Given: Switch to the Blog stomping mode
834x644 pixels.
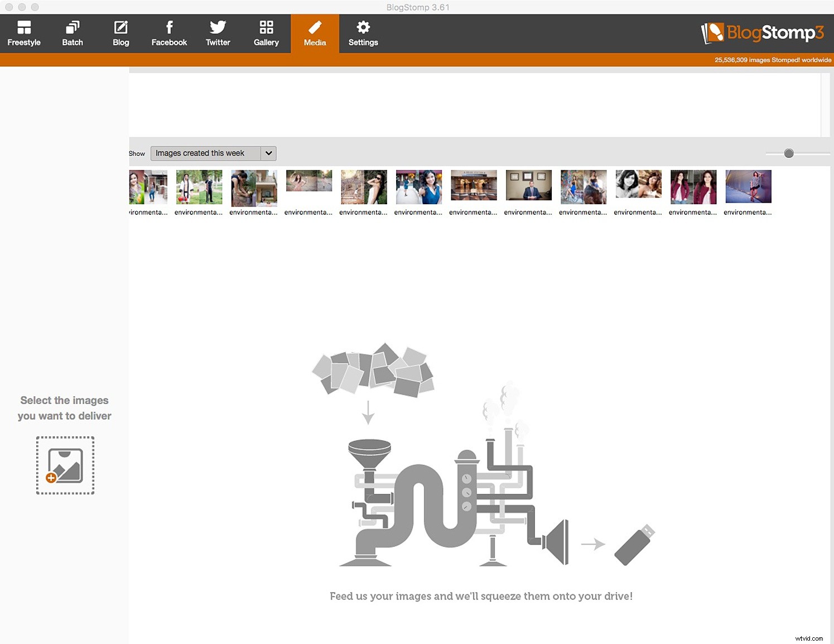Looking at the screenshot, I should coord(120,32).
